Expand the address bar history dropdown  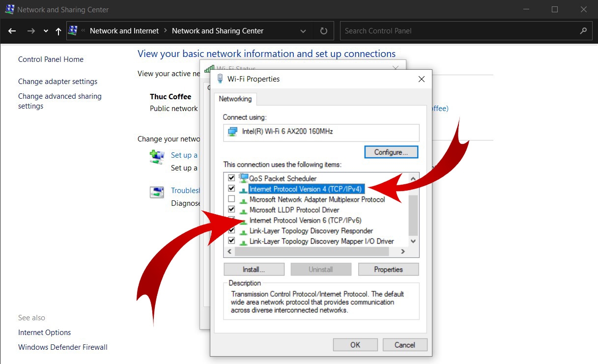pos(303,31)
